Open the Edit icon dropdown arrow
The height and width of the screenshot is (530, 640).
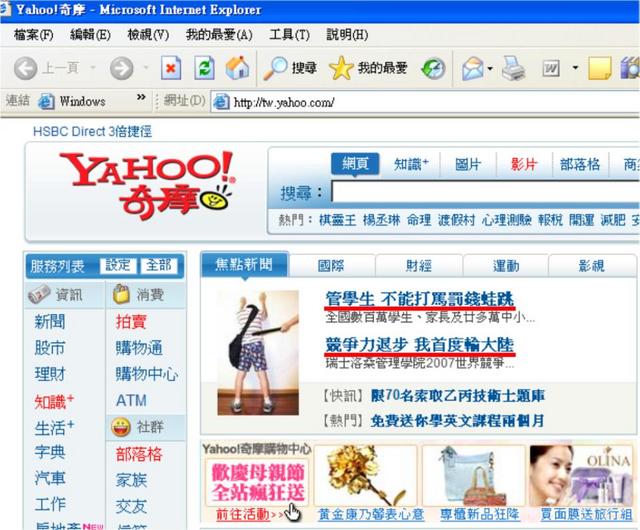pos(576,68)
